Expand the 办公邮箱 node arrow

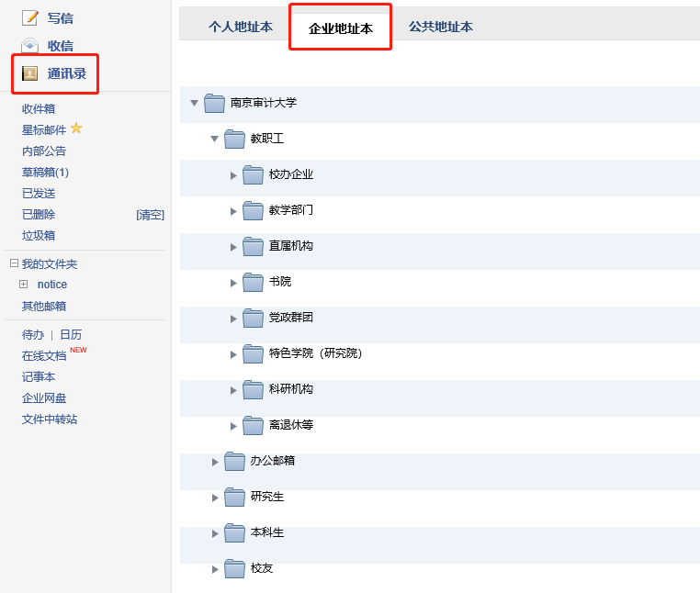(215, 462)
